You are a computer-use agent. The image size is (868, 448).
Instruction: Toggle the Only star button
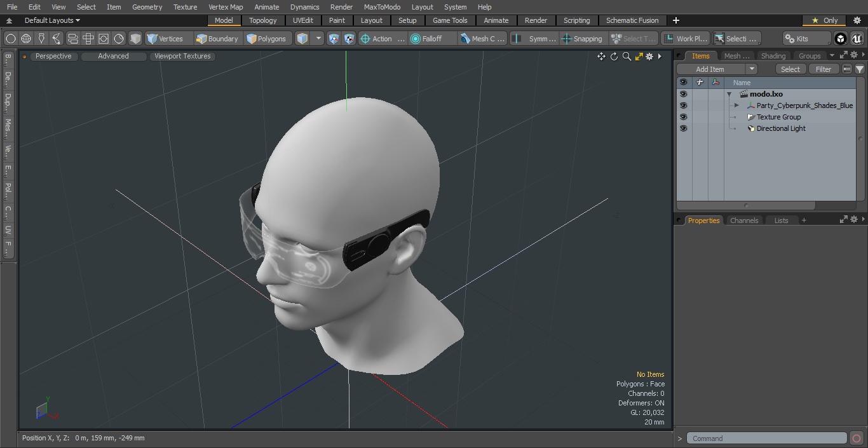(825, 20)
